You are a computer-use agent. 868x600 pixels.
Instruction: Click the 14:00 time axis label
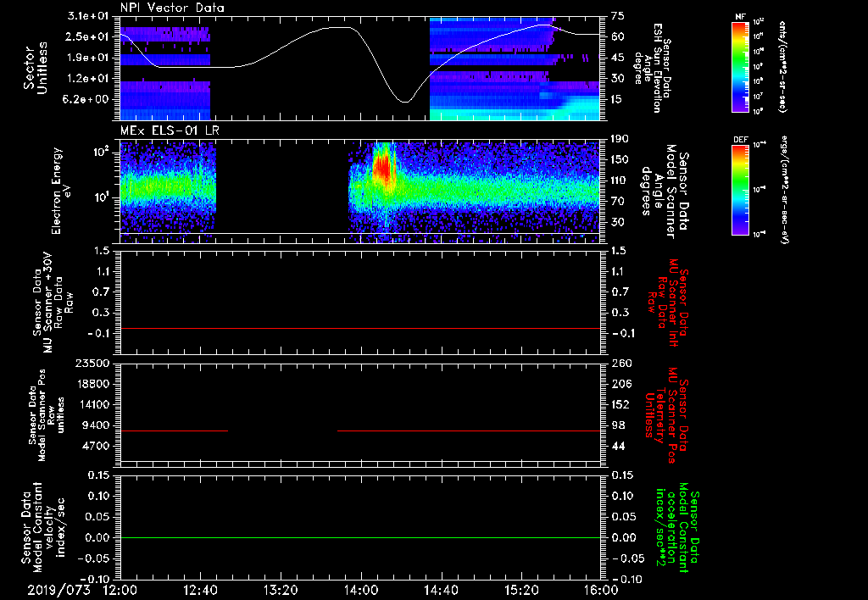point(361,590)
